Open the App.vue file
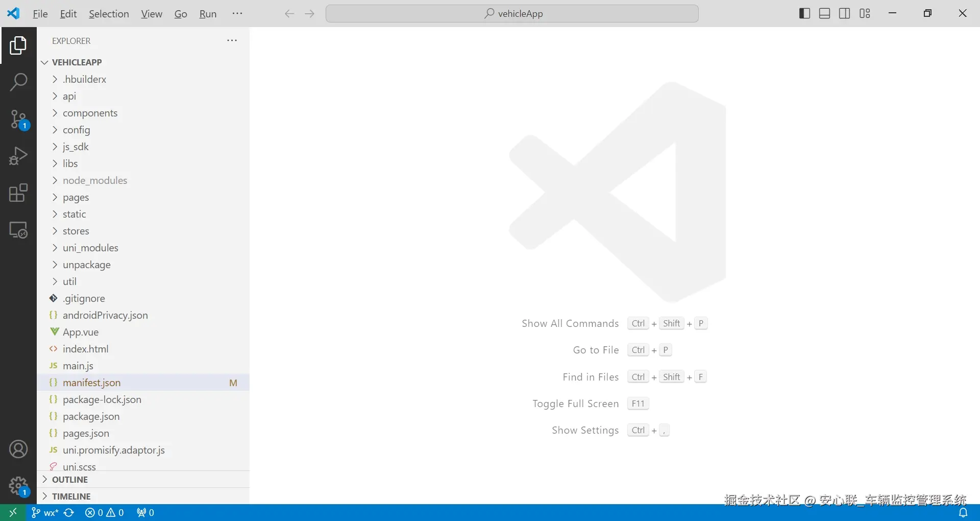The image size is (980, 521). pyautogui.click(x=143, y=332)
